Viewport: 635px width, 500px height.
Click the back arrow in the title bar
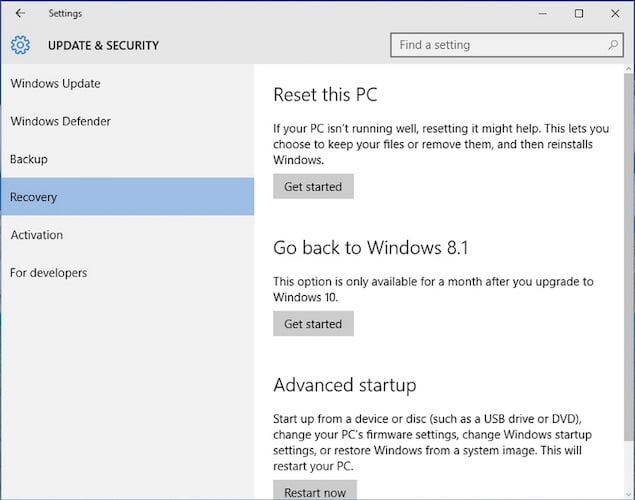(x=20, y=14)
